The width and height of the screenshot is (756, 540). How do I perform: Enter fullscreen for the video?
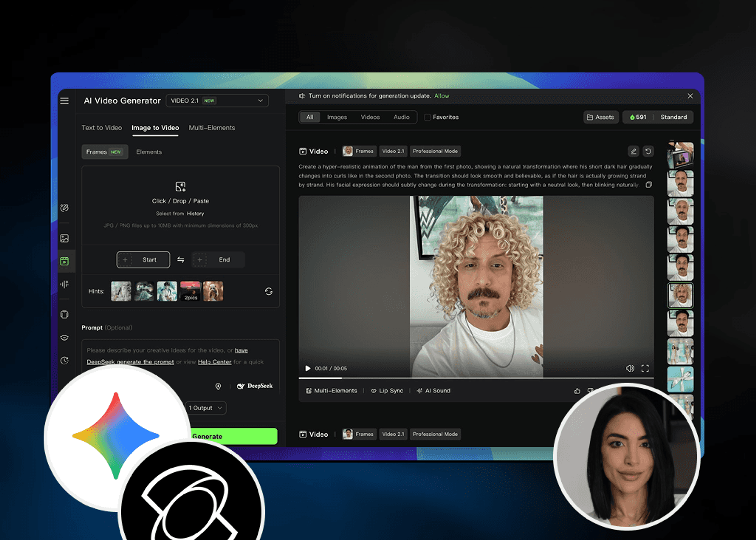645,368
